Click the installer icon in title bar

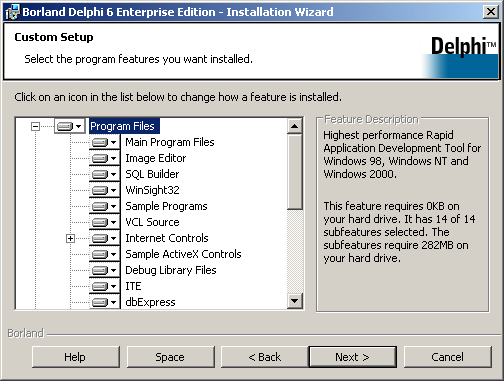pyautogui.click(x=13, y=12)
